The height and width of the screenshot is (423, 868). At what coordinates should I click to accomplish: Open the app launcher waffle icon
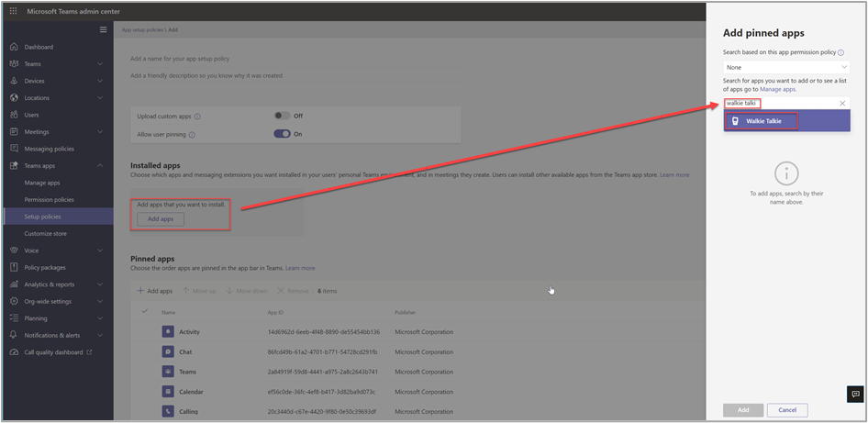tap(13, 12)
